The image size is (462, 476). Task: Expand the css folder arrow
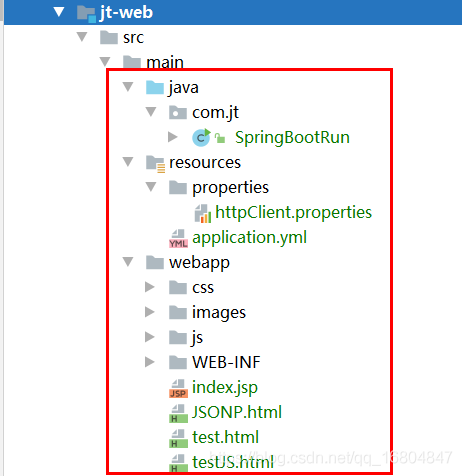pos(150,287)
